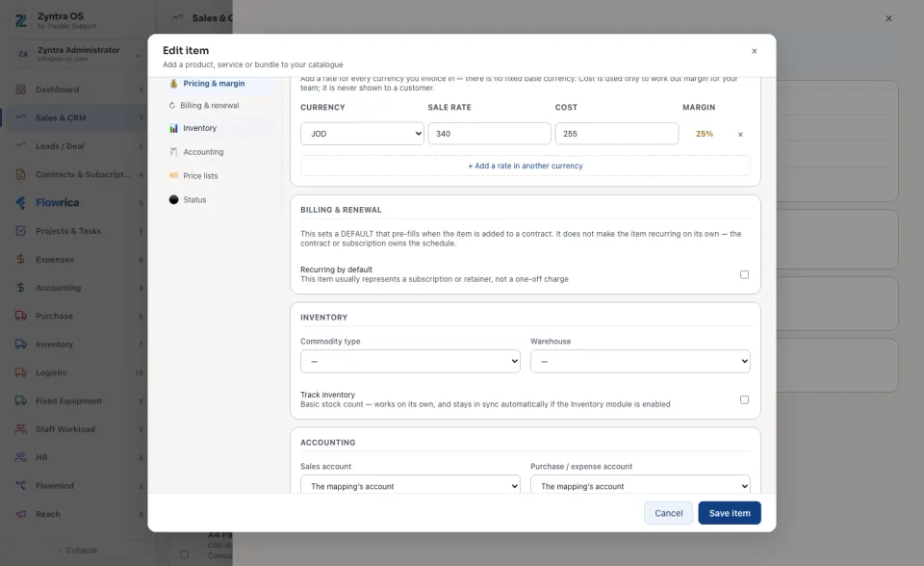
Task: Click the Pricing & margin money bag icon
Action: click(173, 83)
